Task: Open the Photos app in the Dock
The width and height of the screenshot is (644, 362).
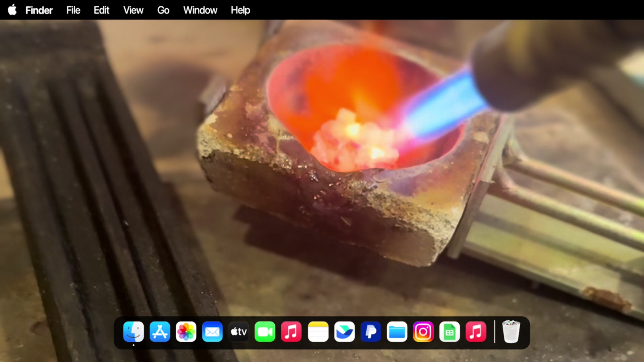Action: [x=186, y=332]
